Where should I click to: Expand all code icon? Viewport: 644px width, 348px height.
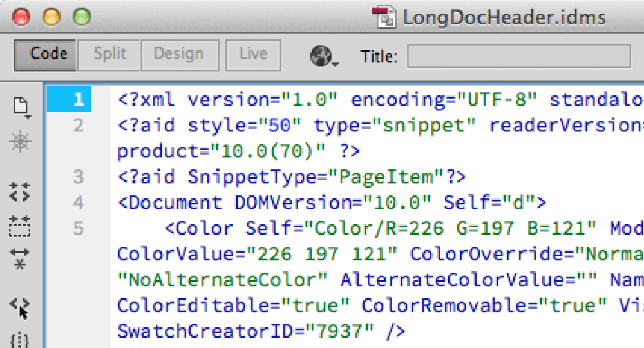pos(20,258)
